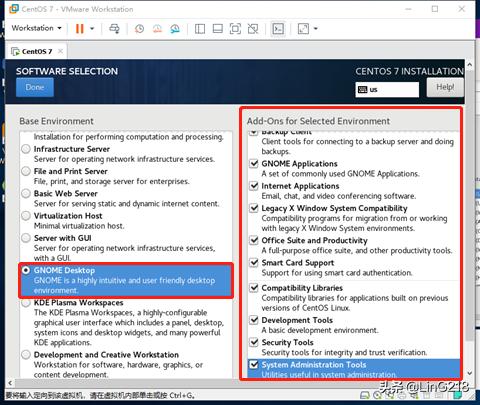This screenshot has height=405, width=480.
Task: Close the CentOS 7 tab
Action: pyautogui.click(x=60, y=51)
